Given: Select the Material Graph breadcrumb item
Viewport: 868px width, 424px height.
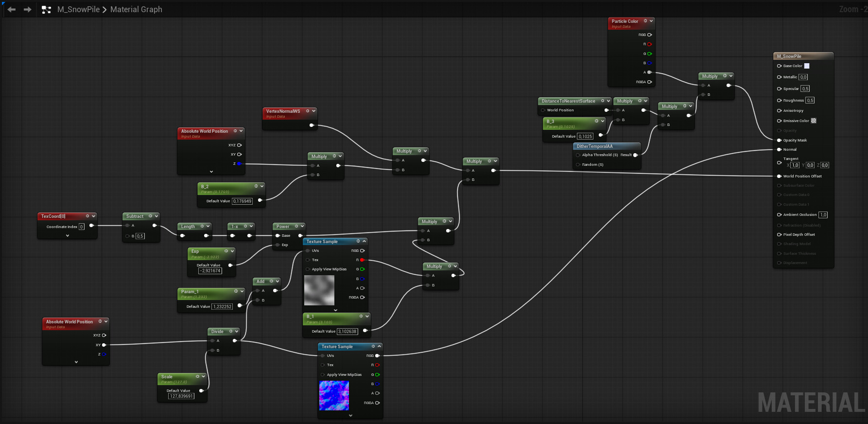Looking at the screenshot, I should 136,9.
